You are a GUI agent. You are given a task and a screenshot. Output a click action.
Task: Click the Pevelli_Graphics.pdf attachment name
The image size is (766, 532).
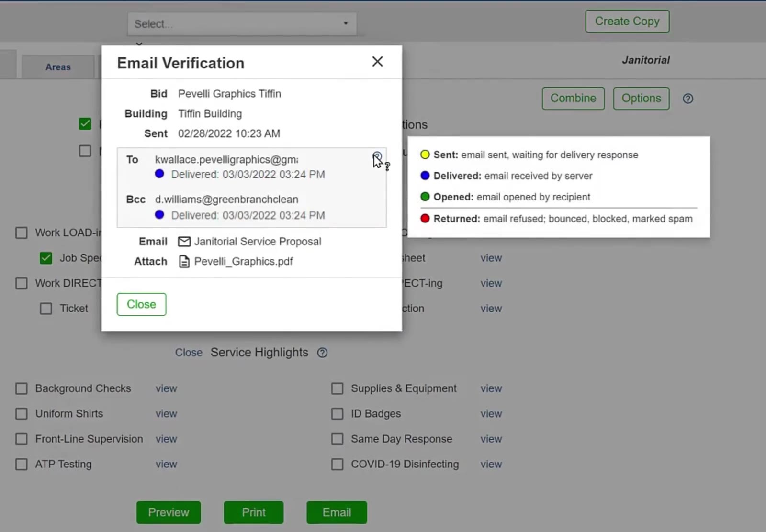[243, 262]
